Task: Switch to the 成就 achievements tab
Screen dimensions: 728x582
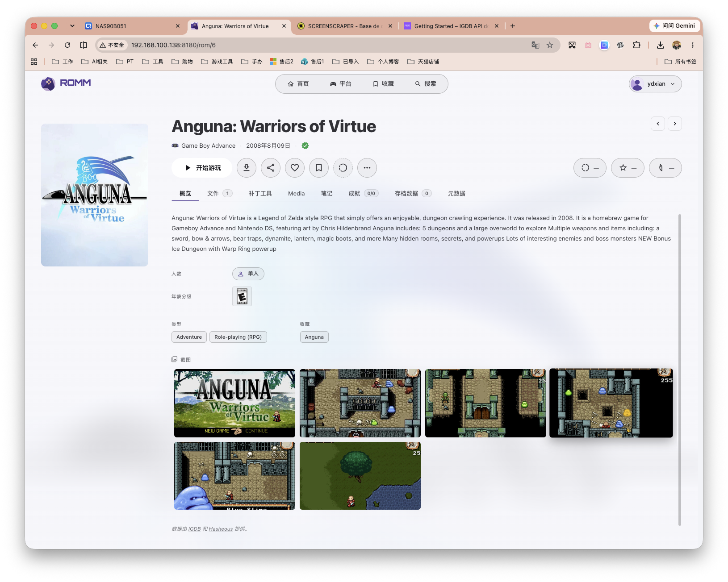Action: click(364, 193)
